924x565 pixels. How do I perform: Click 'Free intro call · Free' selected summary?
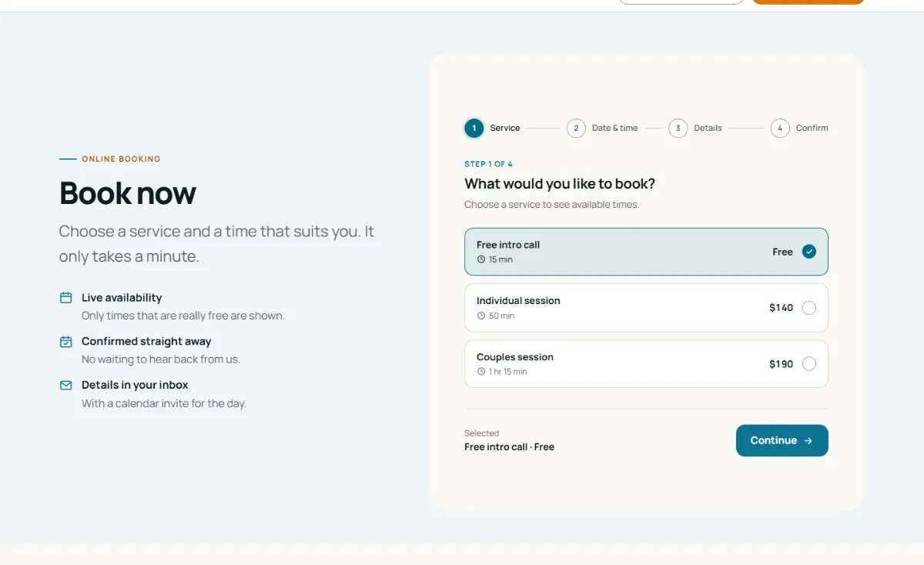point(509,447)
